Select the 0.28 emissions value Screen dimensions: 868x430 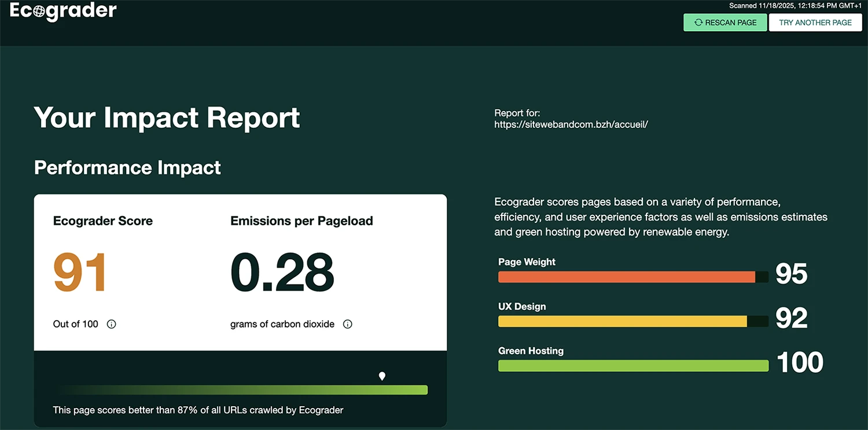pos(282,273)
